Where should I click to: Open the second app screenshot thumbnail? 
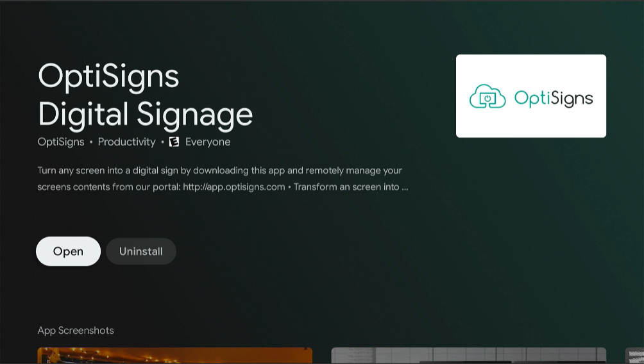click(x=468, y=356)
